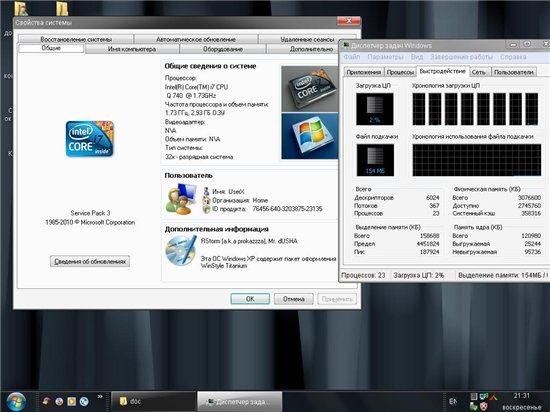Switch to Удаленные сеансы tab
This screenshot has height=412, width=550.
click(307, 39)
